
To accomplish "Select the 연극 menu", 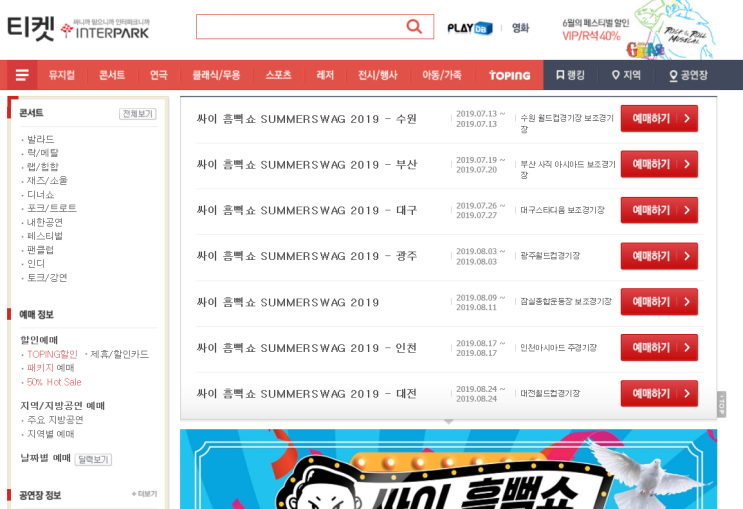I will tap(158, 75).
